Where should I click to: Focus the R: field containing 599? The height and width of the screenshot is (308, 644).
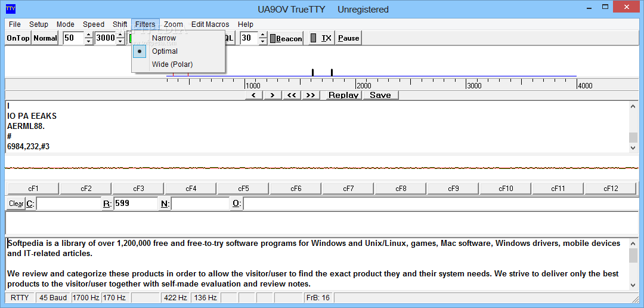tap(135, 204)
